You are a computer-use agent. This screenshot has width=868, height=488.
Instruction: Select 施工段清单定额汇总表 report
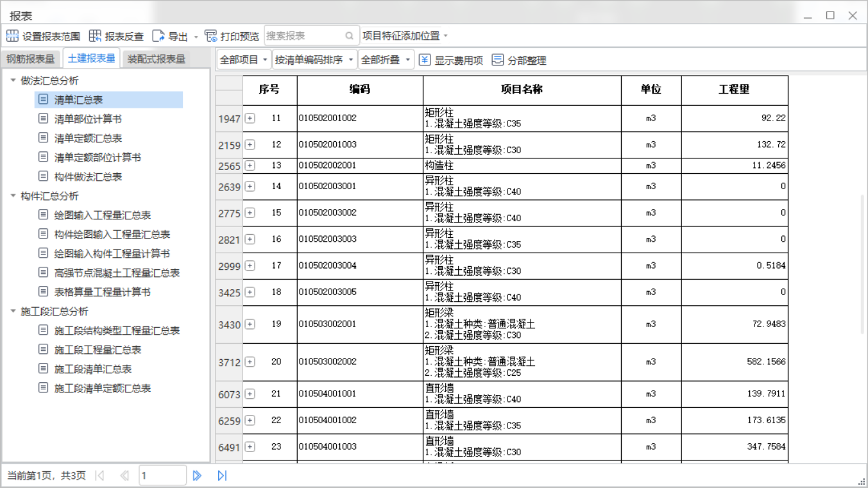(103, 388)
